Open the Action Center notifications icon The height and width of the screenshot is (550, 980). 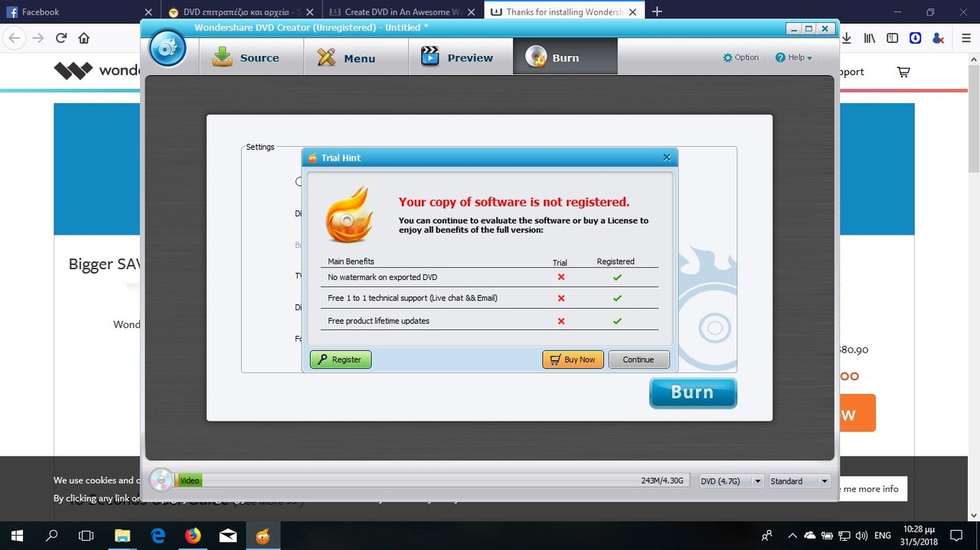[955, 535]
